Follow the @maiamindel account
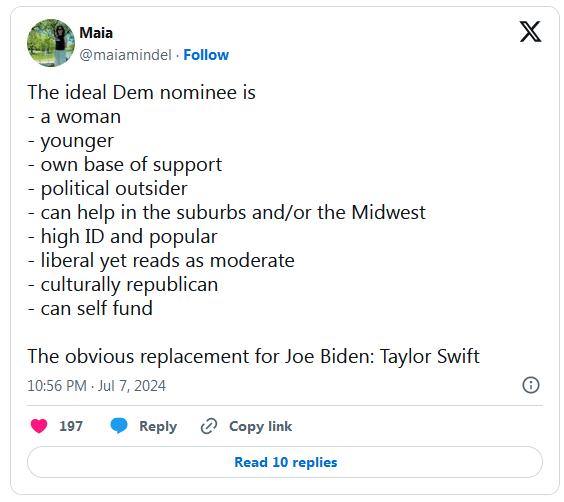This screenshot has width=564, height=502. coord(206,55)
